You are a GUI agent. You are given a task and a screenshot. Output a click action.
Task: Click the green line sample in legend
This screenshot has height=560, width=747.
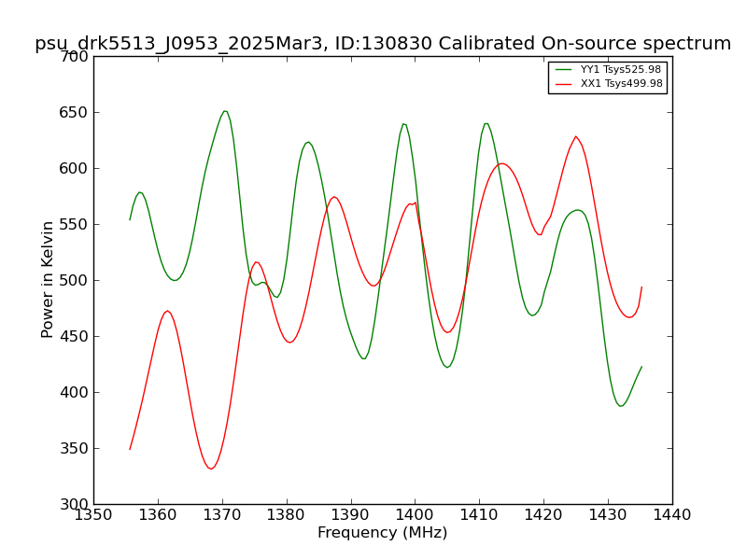[x=563, y=69]
